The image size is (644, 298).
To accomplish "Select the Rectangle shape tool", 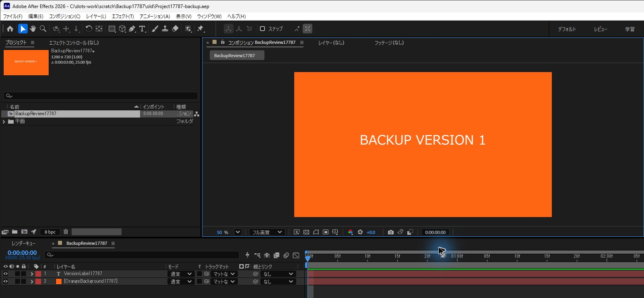I will (112, 29).
